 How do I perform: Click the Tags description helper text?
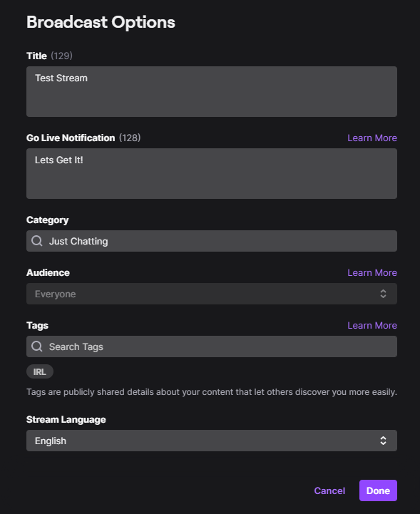point(212,392)
